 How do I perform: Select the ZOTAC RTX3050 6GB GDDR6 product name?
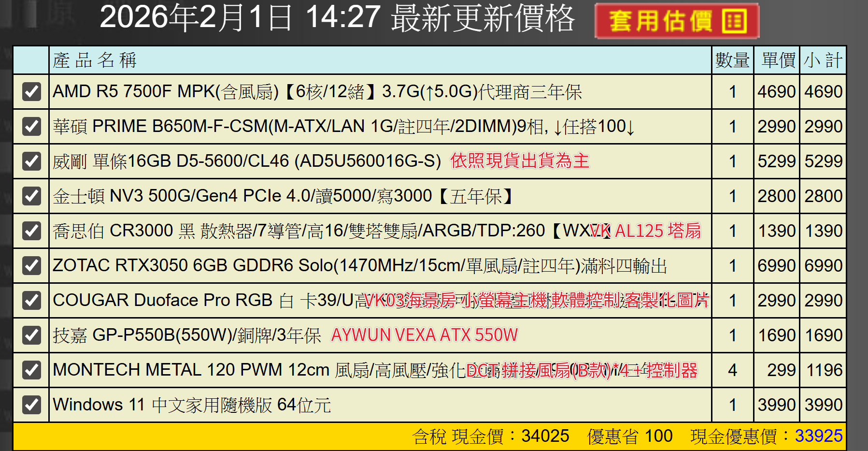[360, 265]
